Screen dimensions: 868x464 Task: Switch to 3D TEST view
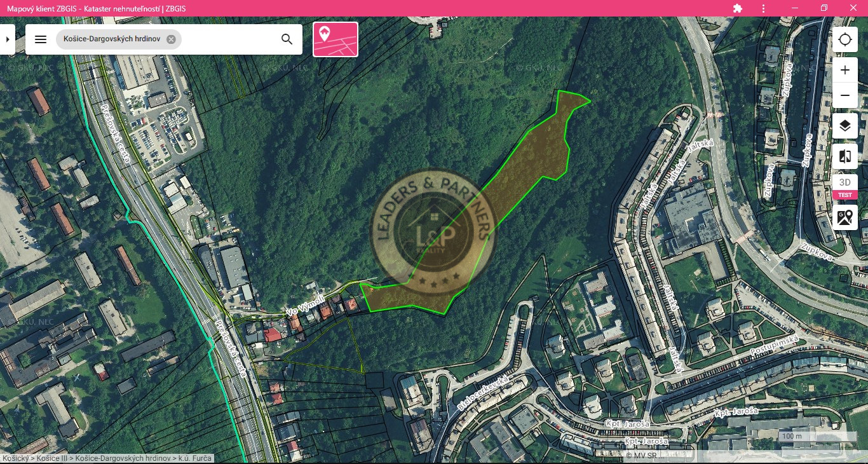tap(844, 187)
